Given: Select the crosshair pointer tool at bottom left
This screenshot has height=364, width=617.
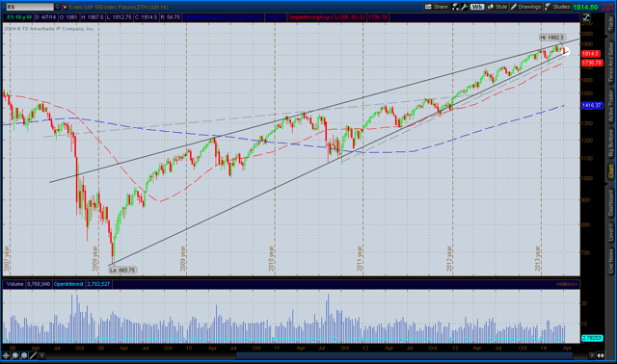Looking at the screenshot, I should click(x=6, y=355).
